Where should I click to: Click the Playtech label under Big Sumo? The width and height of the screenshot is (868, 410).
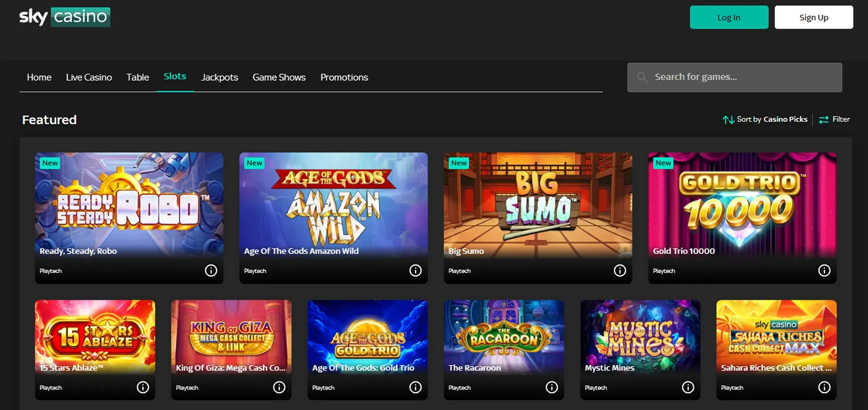[459, 271]
